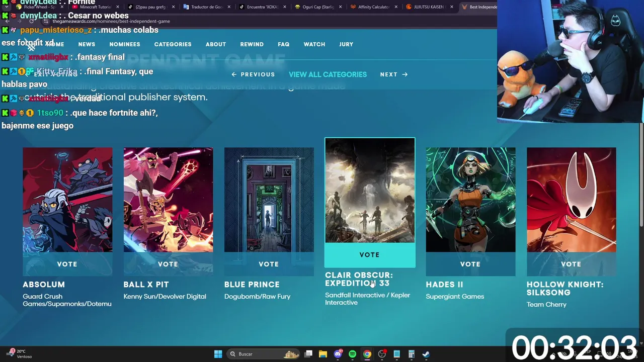Screen dimensions: 644x362
Task: Vote for Clair Obscur: Expedition 33
Action: tap(370, 255)
